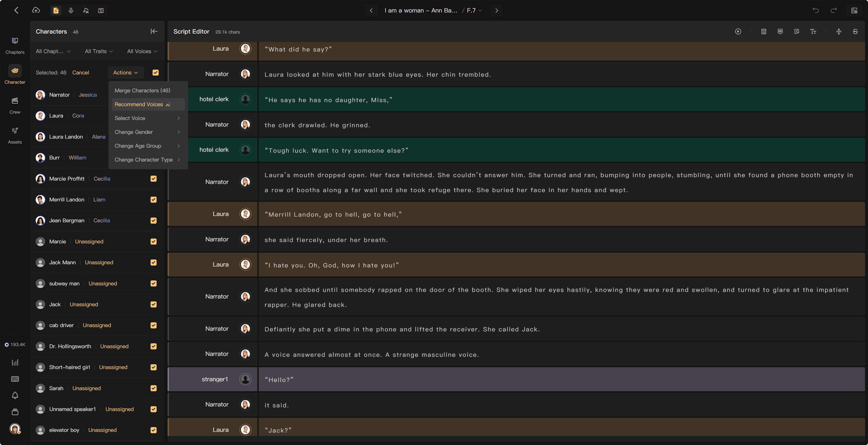Uncheck cab driver checkbox
The width and height of the screenshot is (868, 445).
click(x=153, y=325)
